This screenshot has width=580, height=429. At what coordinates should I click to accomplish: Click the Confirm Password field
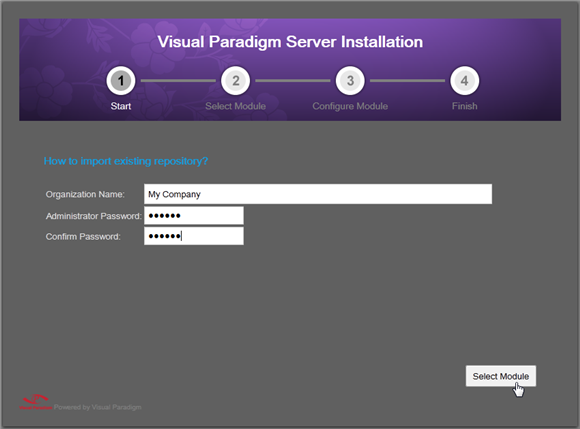point(194,236)
